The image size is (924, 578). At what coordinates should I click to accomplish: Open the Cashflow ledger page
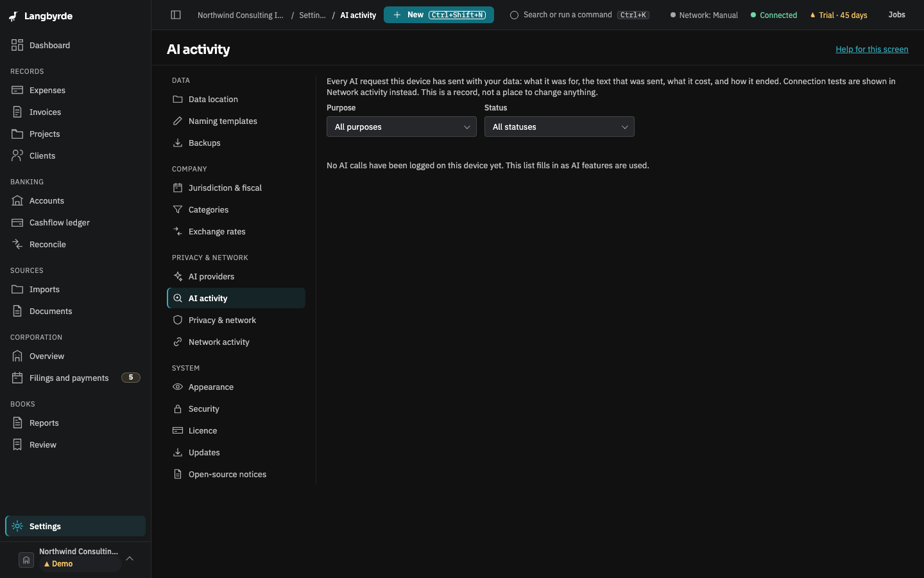76,222
